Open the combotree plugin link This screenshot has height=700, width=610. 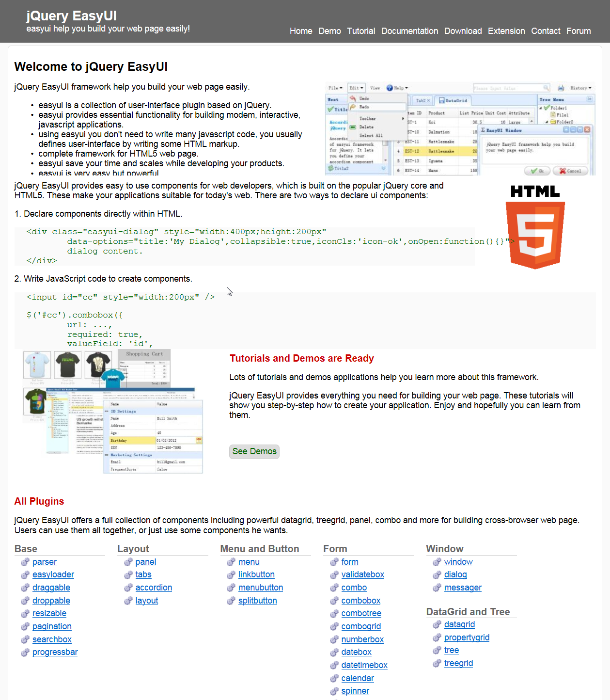pos(361,613)
